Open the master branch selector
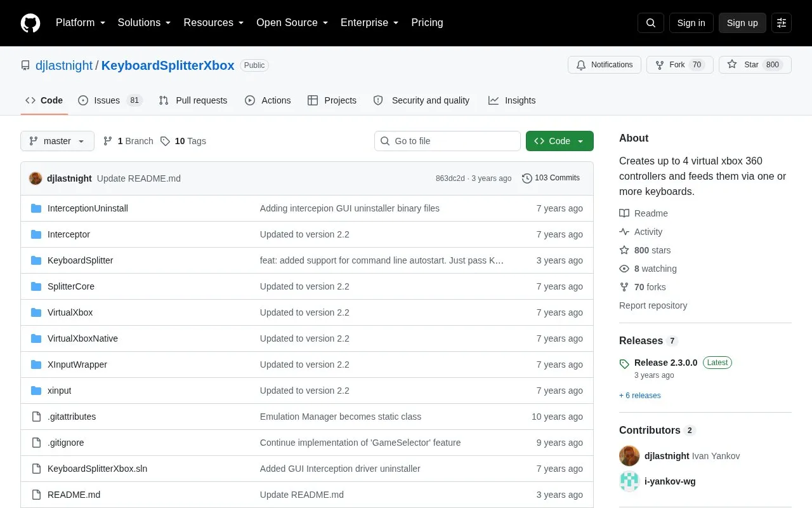 click(x=57, y=141)
